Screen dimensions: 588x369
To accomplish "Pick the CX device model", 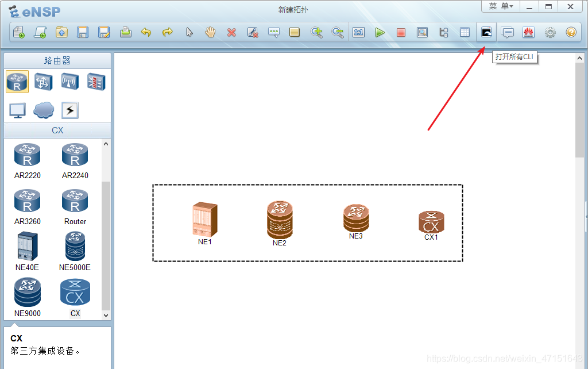I will pos(75,298).
